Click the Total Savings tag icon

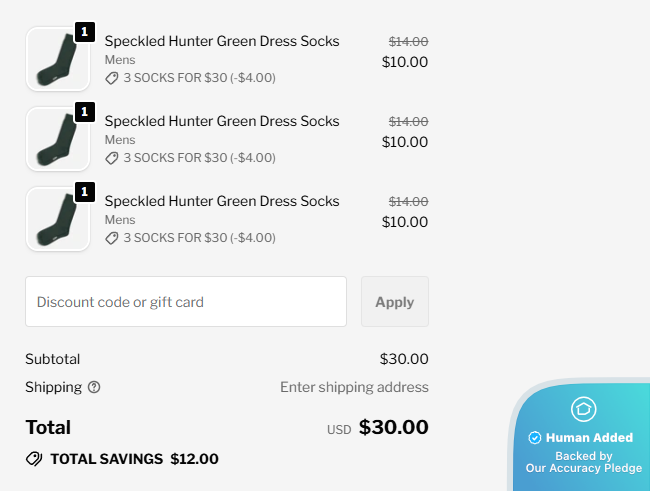[x=34, y=459]
